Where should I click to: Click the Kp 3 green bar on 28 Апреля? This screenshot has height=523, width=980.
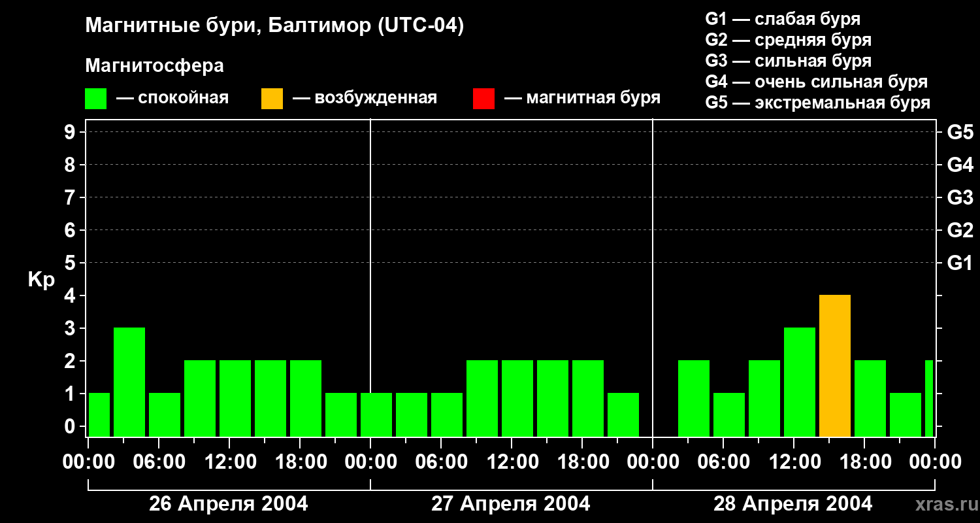coord(800,382)
